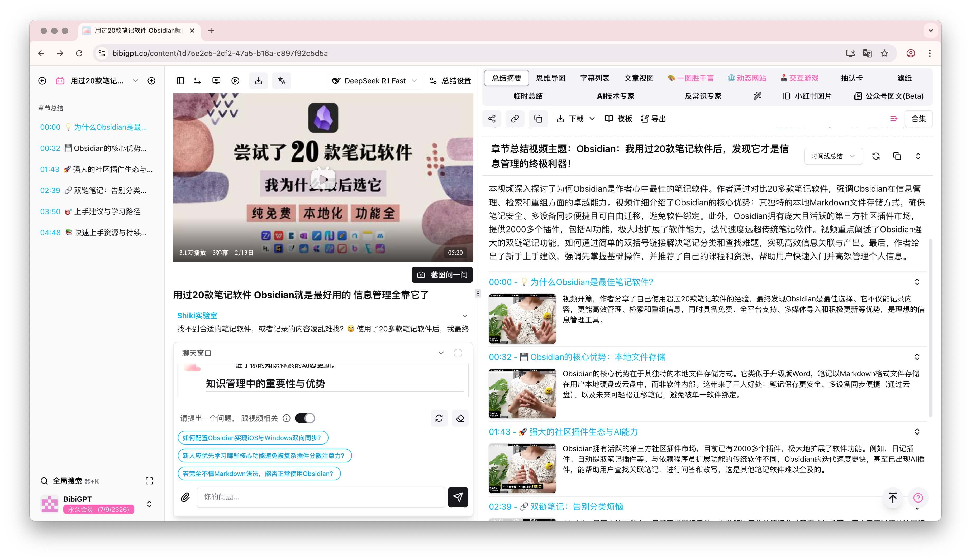The image size is (971, 560).
Task: Toggle the 跟视频相关 switch off
Action: point(305,418)
